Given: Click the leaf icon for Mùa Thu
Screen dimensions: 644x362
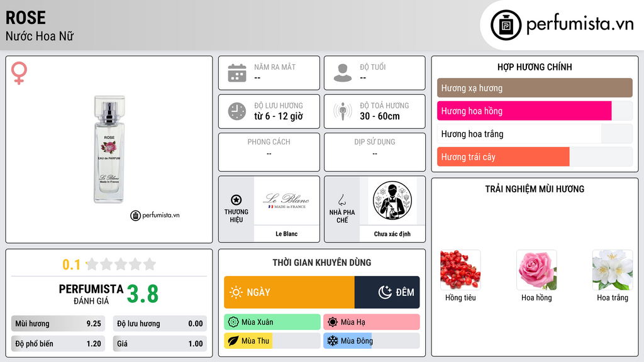Looking at the screenshot, I should pyautogui.click(x=233, y=341).
